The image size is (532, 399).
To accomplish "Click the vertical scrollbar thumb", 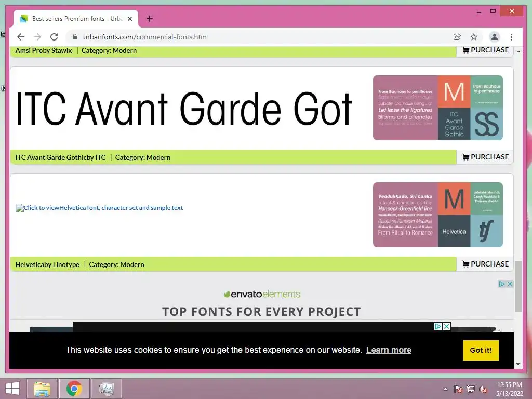I will click(518, 286).
